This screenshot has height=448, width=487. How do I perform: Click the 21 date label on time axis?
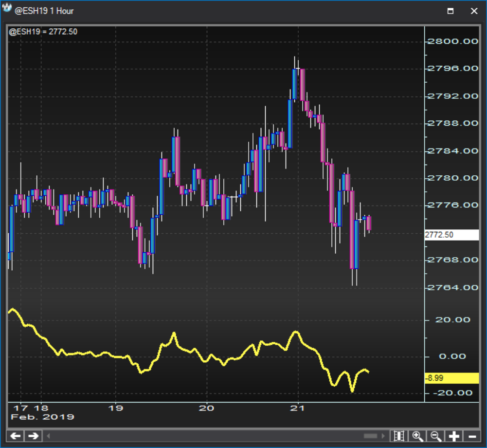298,408
